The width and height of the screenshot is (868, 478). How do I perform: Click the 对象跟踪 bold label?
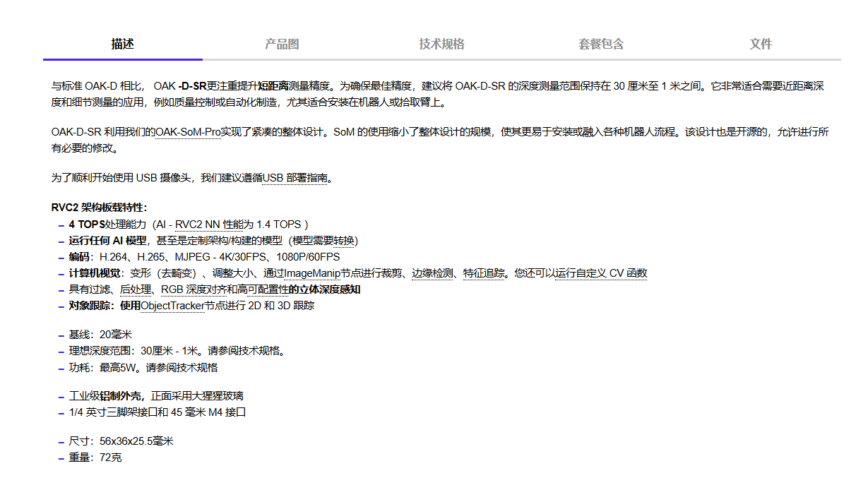click(x=92, y=306)
